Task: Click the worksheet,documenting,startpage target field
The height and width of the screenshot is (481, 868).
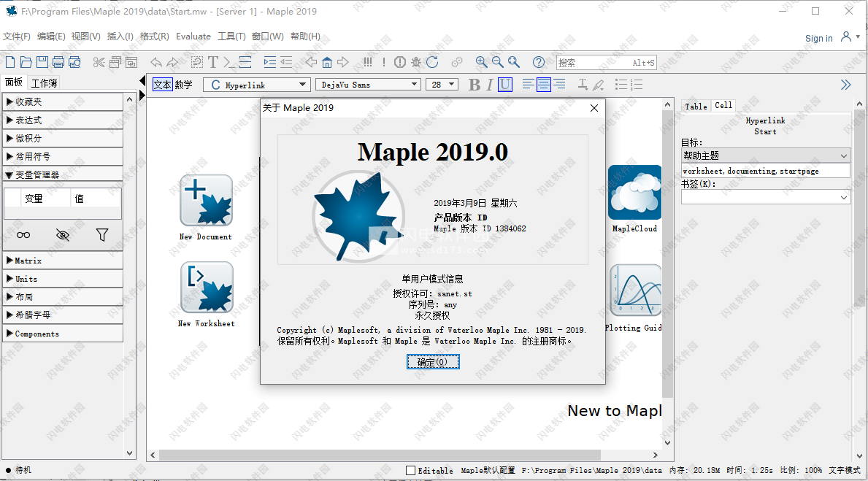Action: point(766,171)
